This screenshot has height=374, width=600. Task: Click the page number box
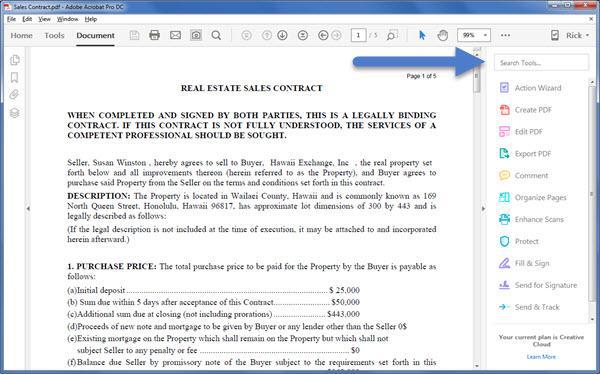tap(358, 35)
